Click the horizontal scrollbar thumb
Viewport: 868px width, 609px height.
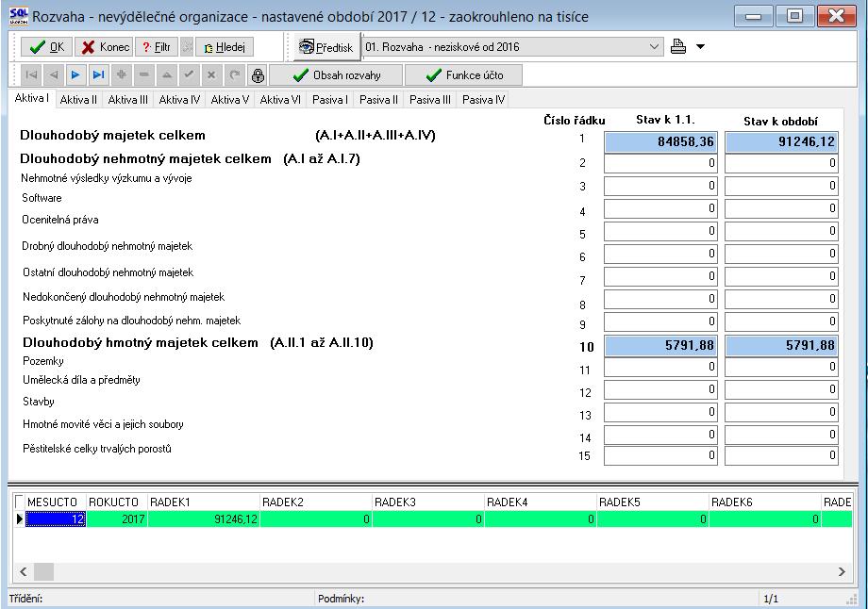pos(43,572)
